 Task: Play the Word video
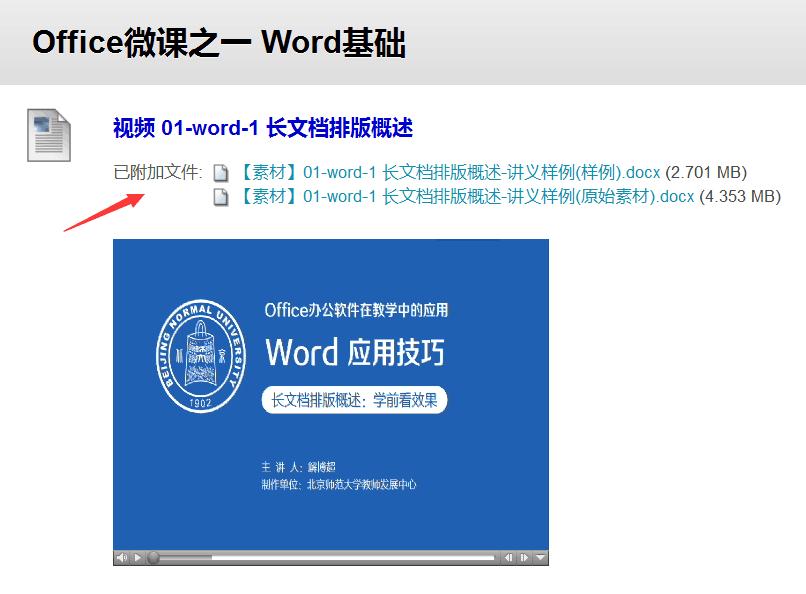tap(137, 558)
